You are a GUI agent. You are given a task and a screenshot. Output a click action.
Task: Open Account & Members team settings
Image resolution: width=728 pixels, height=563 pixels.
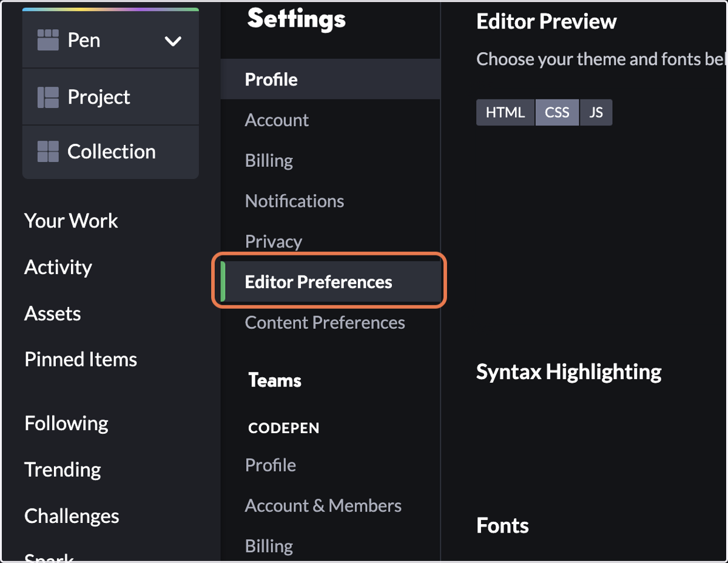pos(323,506)
